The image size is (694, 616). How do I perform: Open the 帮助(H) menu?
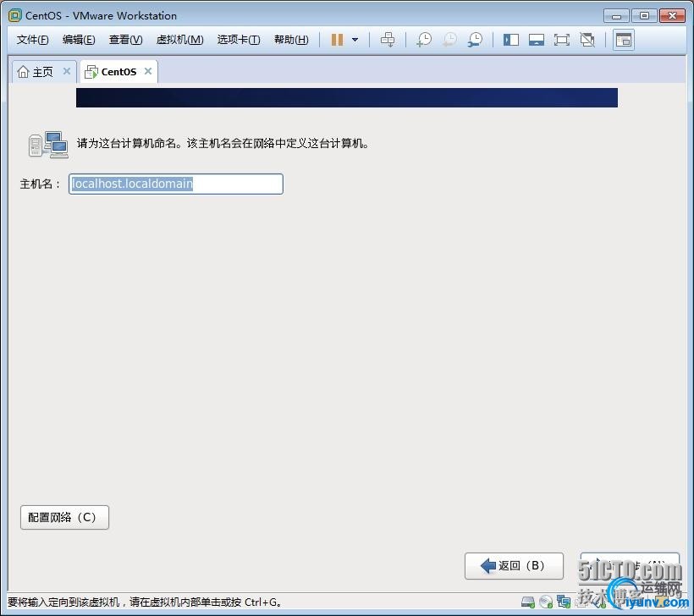click(x=291, y=40)
